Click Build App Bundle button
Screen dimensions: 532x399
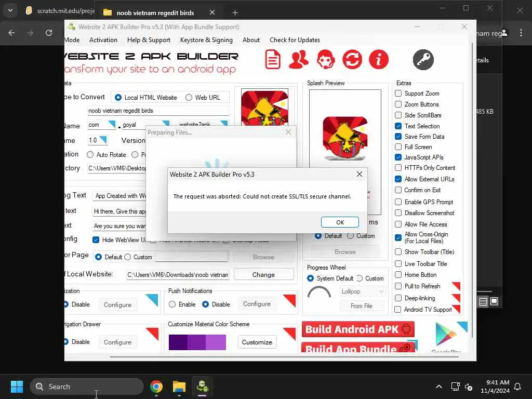358,347
